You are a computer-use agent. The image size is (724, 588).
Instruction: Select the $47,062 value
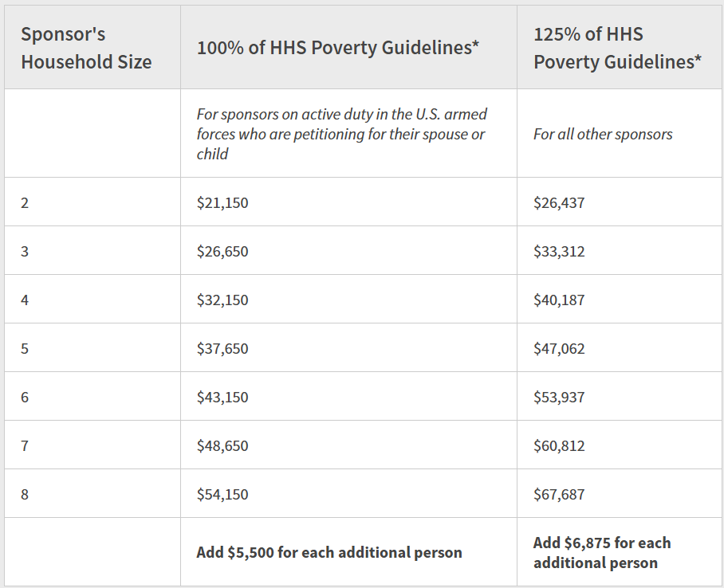[559, 348]
